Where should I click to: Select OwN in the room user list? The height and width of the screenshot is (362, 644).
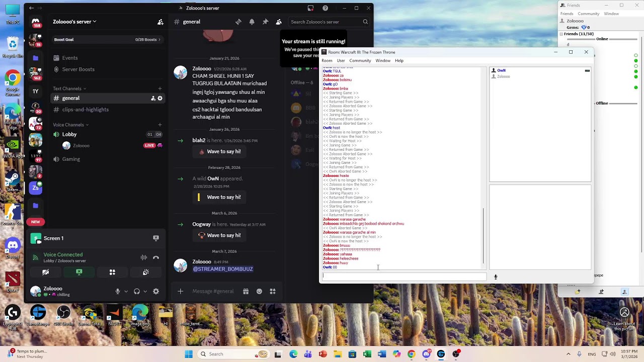coord(501,70)
